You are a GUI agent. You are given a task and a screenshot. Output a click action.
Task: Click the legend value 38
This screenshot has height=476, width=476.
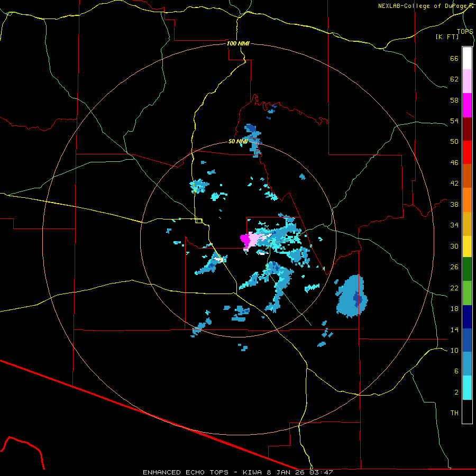[x=454, y=204]
